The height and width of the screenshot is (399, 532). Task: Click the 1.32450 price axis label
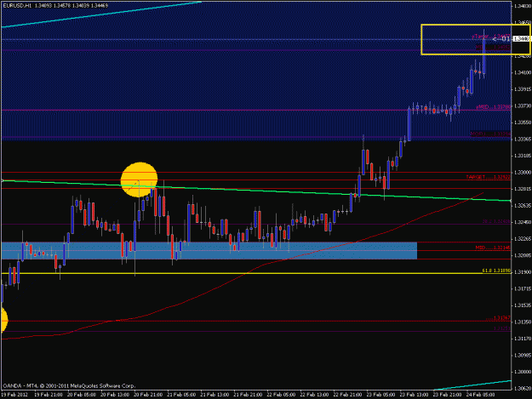click(522, 222)
